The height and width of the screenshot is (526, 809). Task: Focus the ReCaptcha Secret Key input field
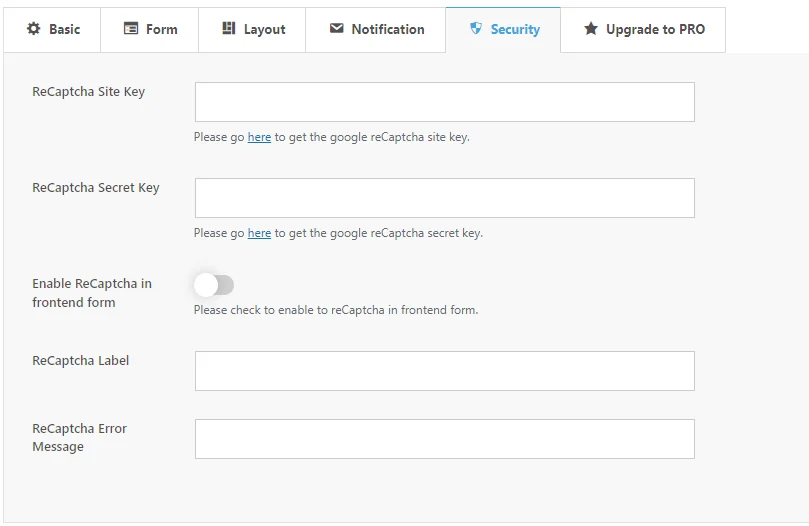[444, 198]
